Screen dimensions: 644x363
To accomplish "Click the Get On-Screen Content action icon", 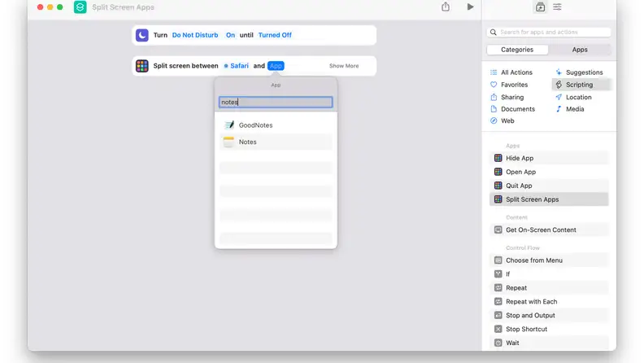I will tap(498, 230).
